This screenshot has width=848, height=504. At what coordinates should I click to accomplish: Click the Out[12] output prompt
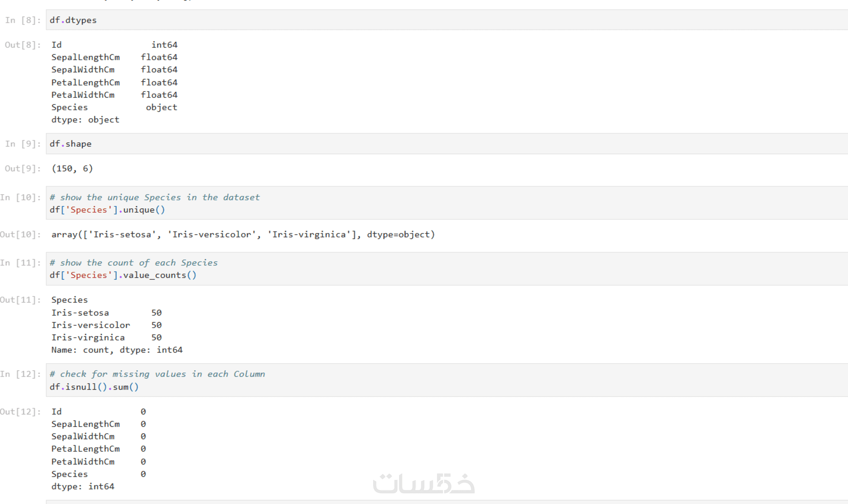[20, 412]
